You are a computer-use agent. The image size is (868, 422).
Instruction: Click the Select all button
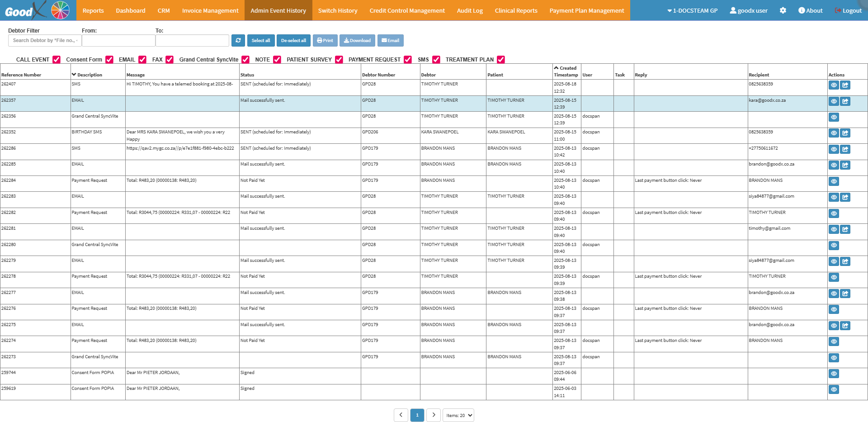(x=261, y=41)
